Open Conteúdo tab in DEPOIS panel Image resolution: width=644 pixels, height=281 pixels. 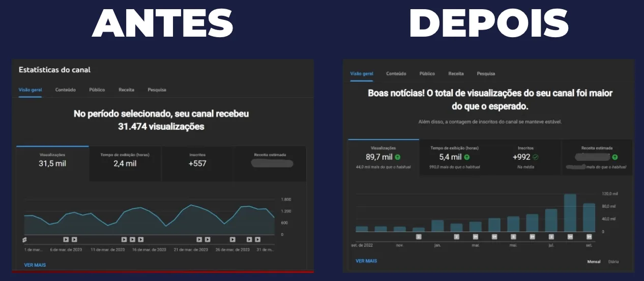click(396, 74)
